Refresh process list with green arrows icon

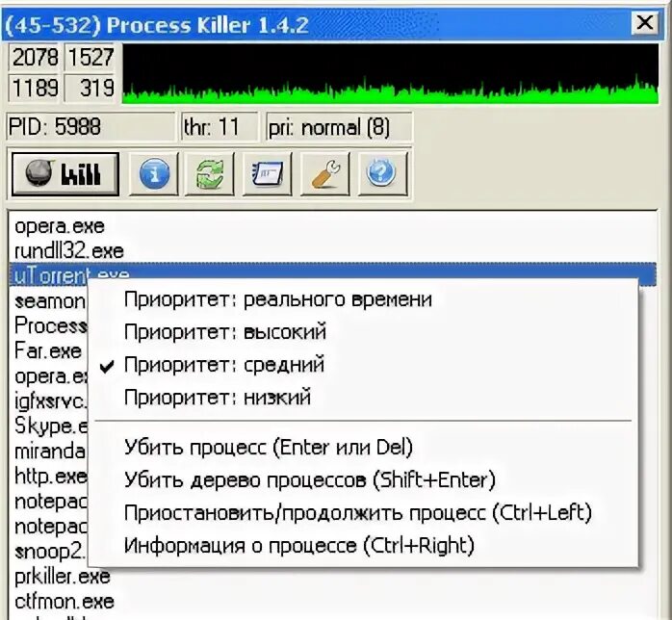[x=210, y=174]
